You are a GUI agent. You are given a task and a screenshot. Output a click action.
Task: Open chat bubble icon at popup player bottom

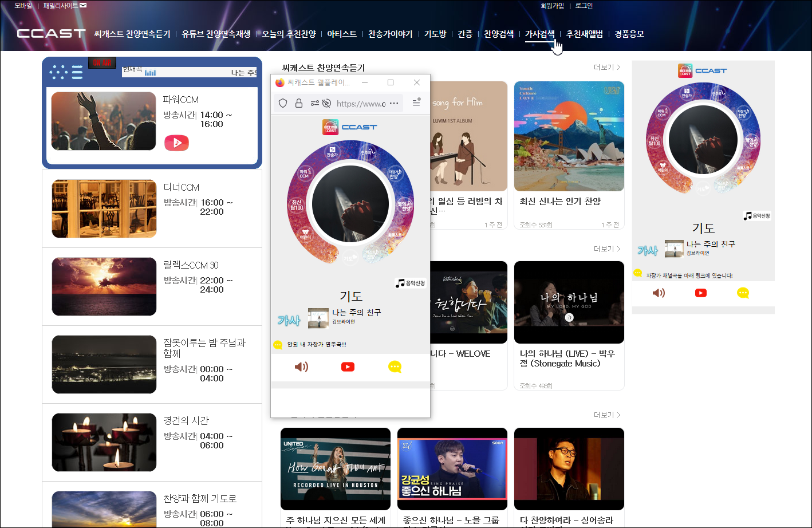click(x=395, y=367)
